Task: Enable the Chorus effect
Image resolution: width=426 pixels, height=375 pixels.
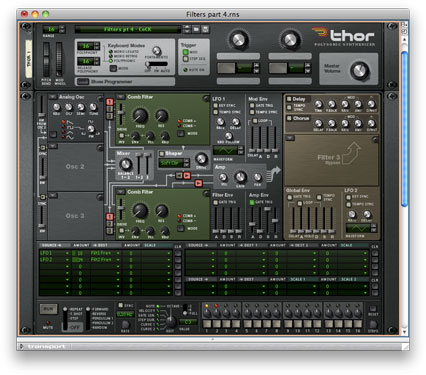Action: click(289, 118)
